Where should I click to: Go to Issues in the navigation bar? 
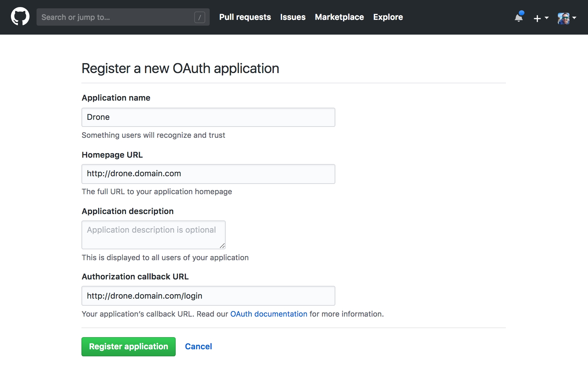[293, 17]
